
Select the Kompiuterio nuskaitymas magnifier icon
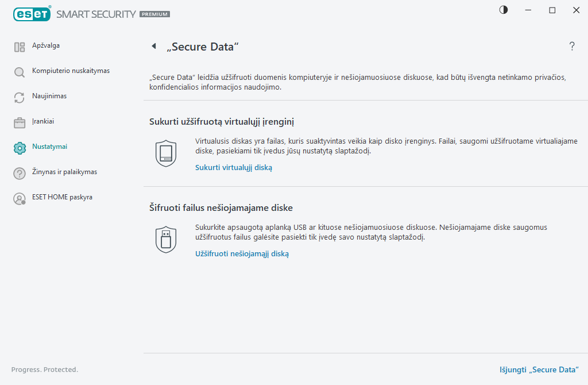pos(19,71)
